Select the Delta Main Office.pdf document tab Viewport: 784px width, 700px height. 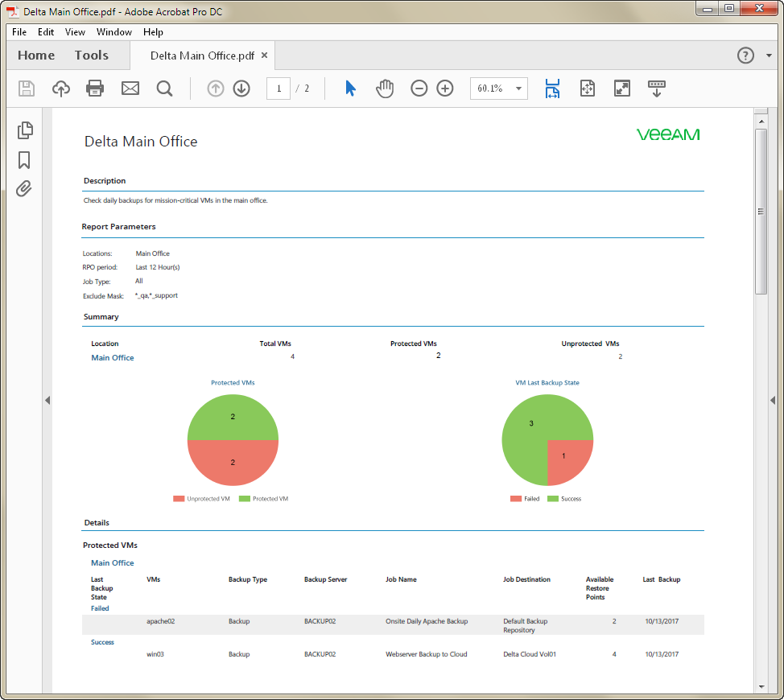pos(202,56)
